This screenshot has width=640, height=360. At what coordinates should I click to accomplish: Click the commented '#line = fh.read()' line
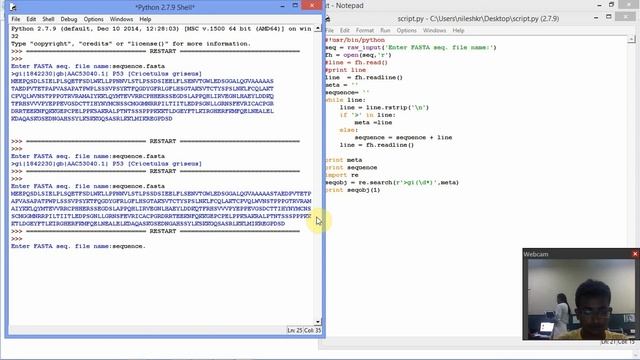[356, 62]
